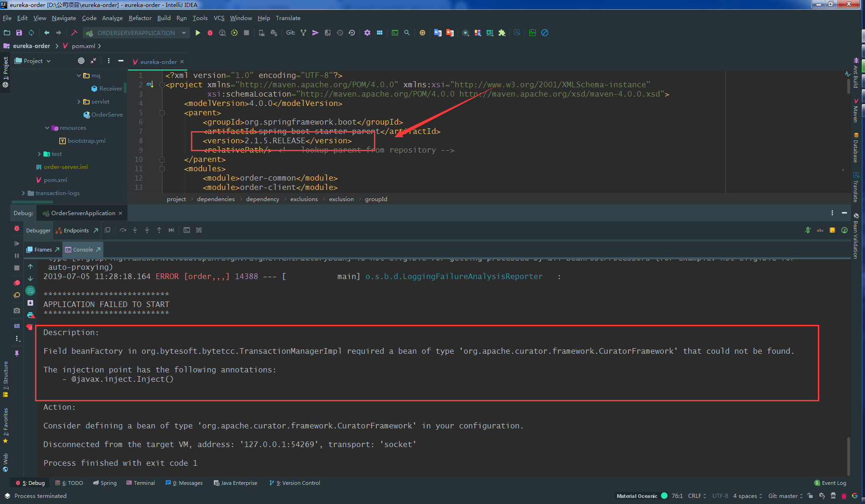Click the LoggingFailureAnalysisReporter link in console
865x504 pixels.
[454, 276]
